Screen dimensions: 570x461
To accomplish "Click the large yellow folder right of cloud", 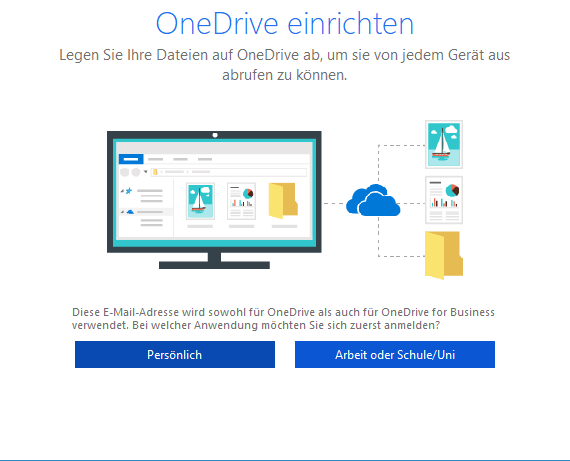I will (x=444, y=255).
